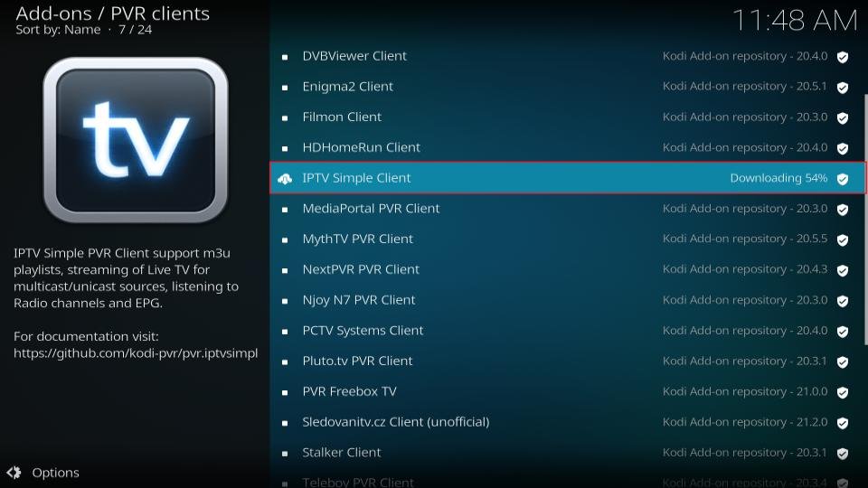Click verified shield icon for Stalker Client

pos(843,454)
